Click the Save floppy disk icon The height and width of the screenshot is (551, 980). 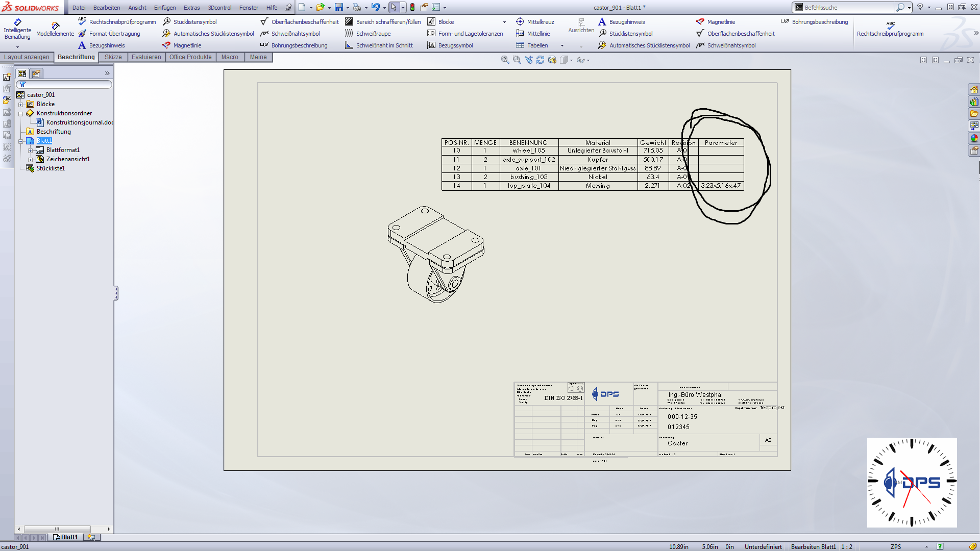tap(338, 7)
